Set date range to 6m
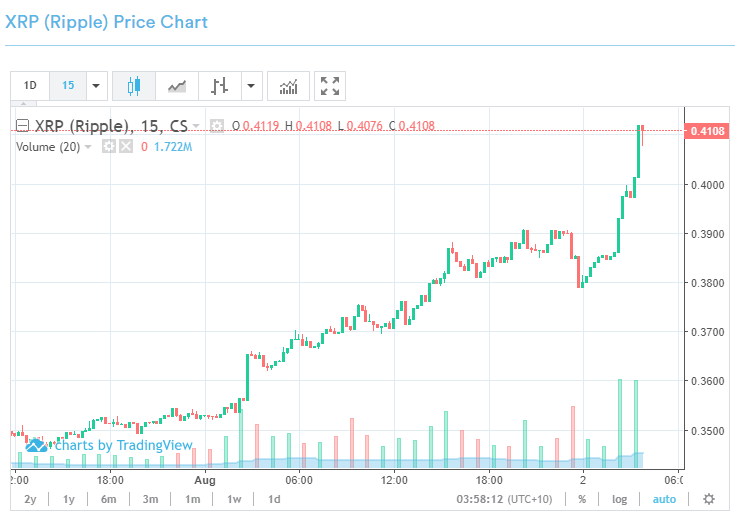The height and width of the screenshot is (521, 742). click(x=108, y=499)
